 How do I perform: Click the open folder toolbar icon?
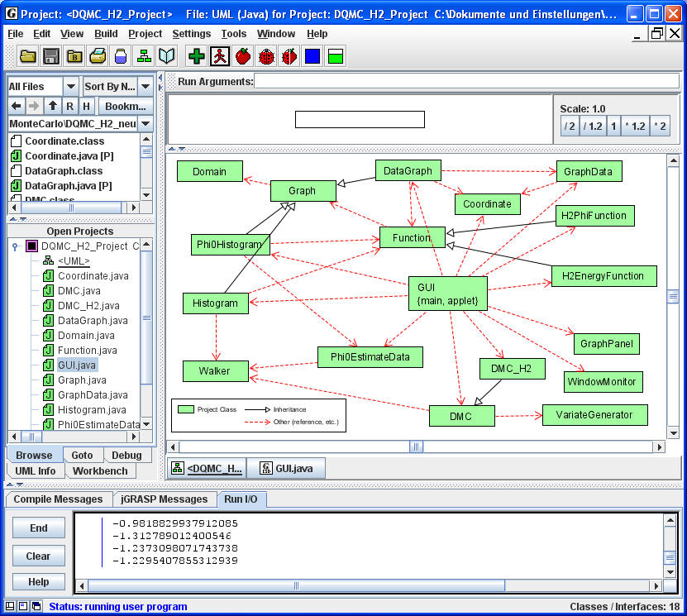(x=28, y=56)
